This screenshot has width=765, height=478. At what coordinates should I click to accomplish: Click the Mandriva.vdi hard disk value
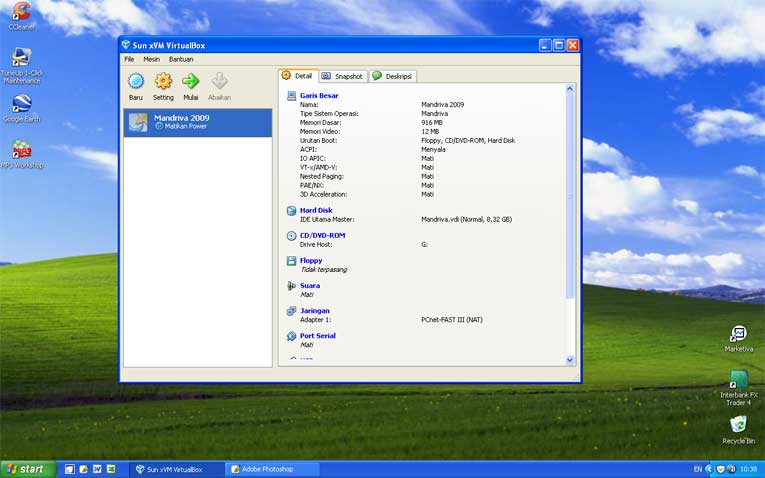(466, 219)
